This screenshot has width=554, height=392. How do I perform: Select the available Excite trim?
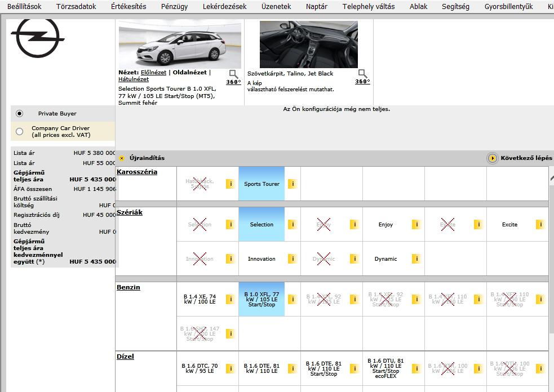click(509, 224)
